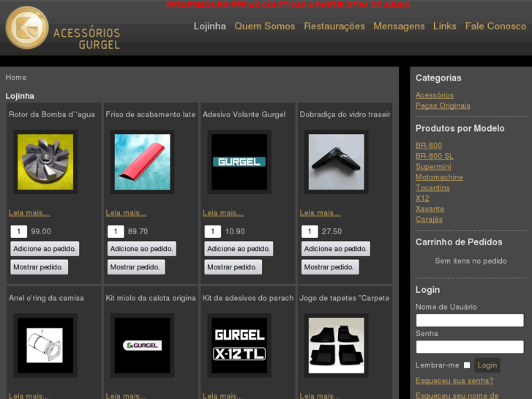Click Leia mais for Rotor da Bomba
This screenshot has width=532, height=399.
(x=29, y=213)
